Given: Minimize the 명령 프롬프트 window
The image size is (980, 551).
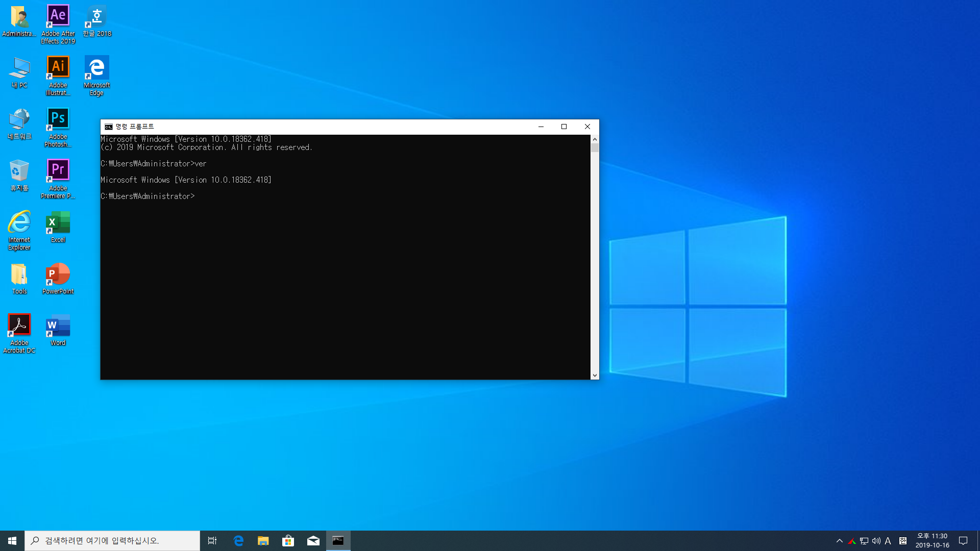Looking at the screenshot, I should [541, 127].
